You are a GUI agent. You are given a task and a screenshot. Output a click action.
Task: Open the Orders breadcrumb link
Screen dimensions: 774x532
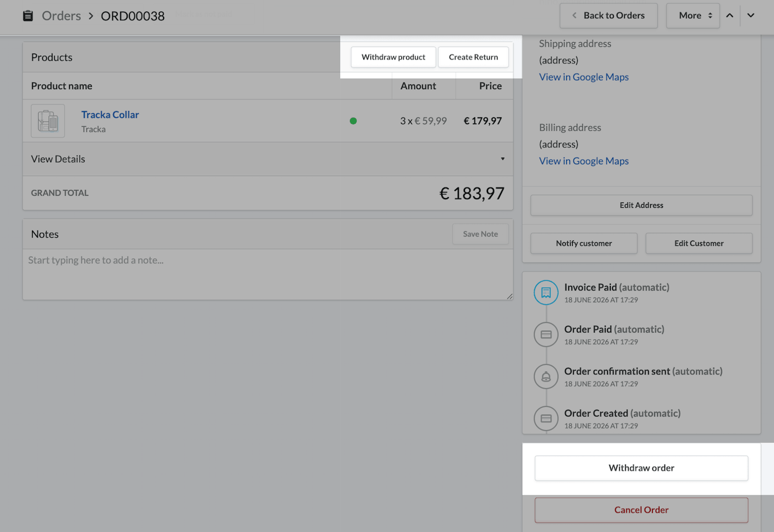(61, 15)
